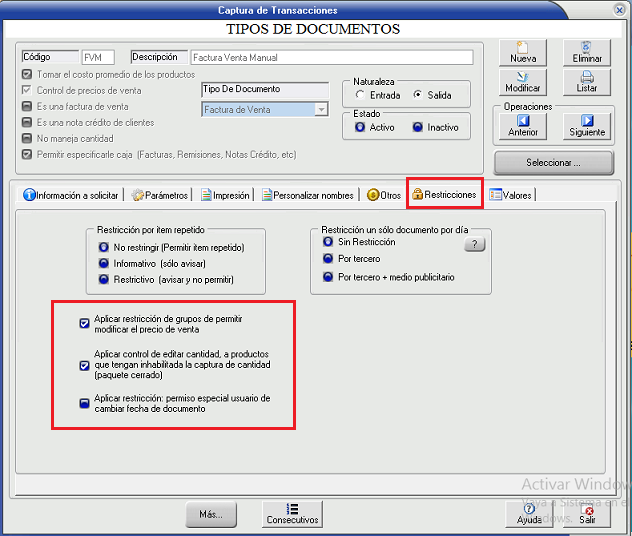The height and width of the screenshot is (536, 632).
Task: Open the Valores tab
Action: 511,195
